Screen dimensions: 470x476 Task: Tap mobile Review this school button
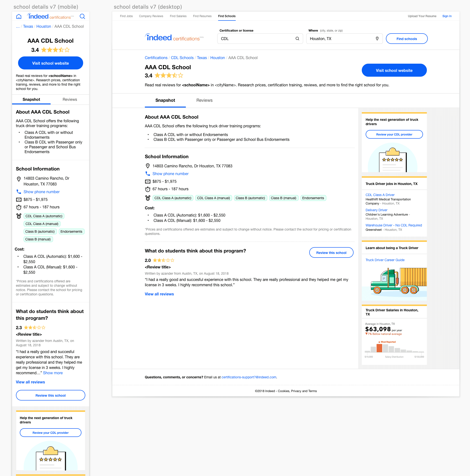click(x=50, y=395)
